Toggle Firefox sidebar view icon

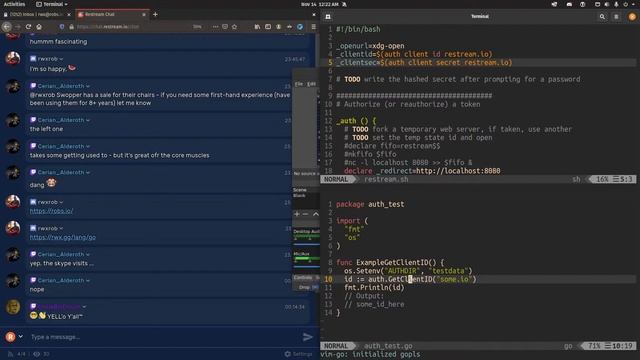coord(268,27)
